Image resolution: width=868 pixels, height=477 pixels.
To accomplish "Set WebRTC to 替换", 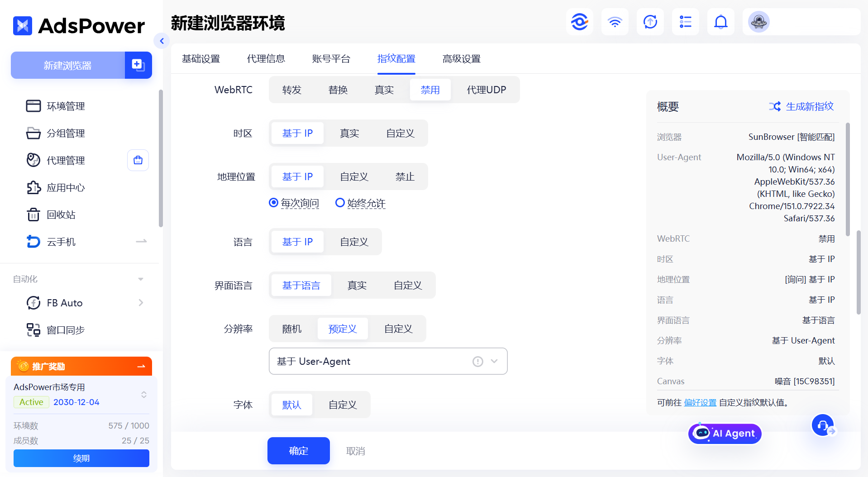I will [338, 90].
